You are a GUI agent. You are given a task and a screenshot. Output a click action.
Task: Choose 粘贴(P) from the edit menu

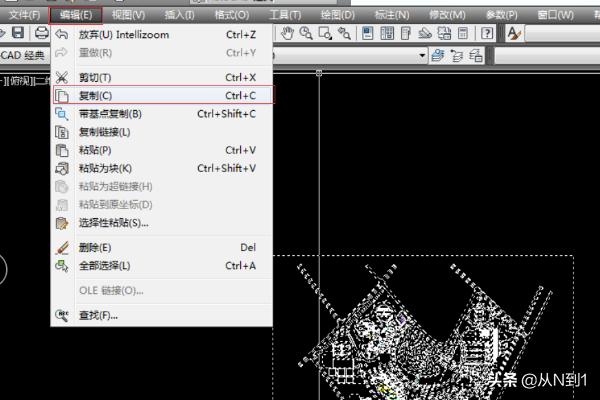[x=162, y=150]
